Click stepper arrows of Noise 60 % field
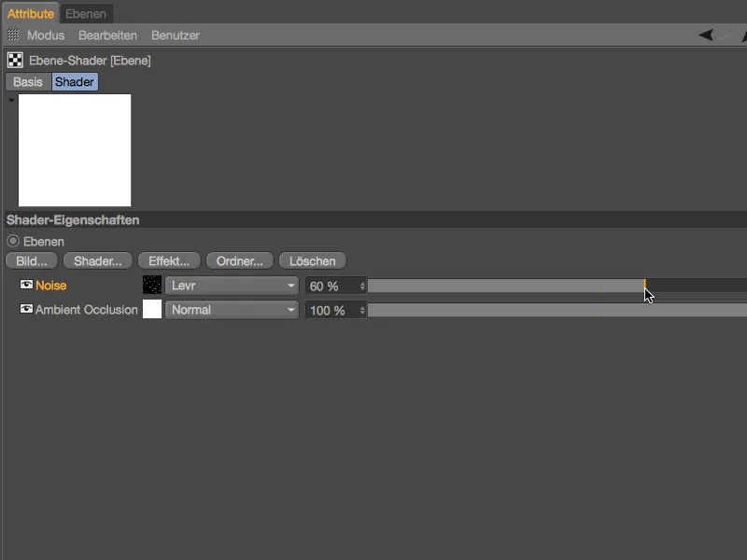 (362, 286)
